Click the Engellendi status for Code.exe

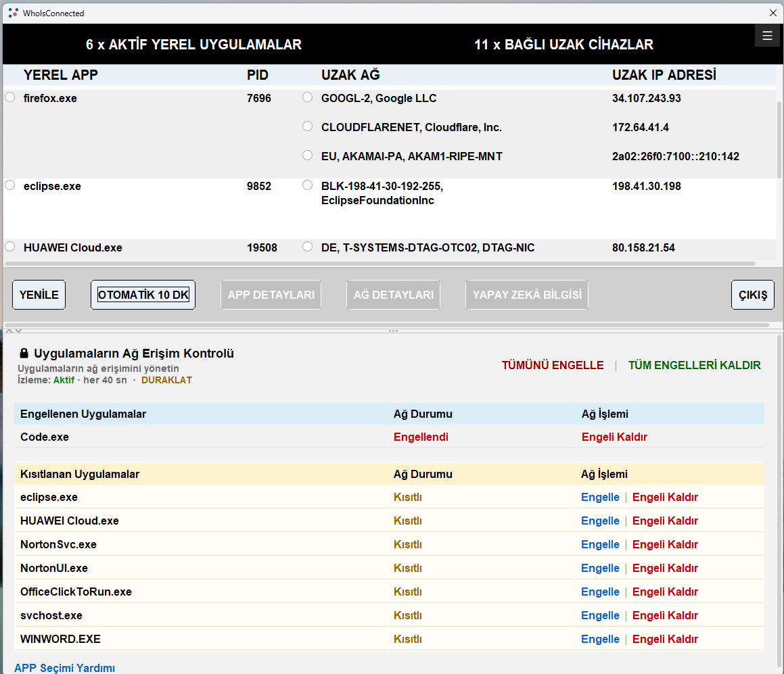(x=421, y=437)
